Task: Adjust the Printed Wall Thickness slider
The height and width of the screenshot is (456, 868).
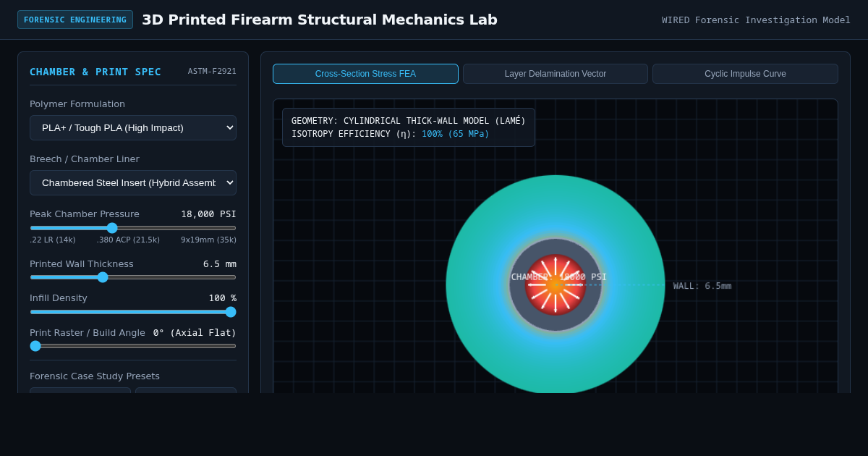Action: [x=133, y=277]
